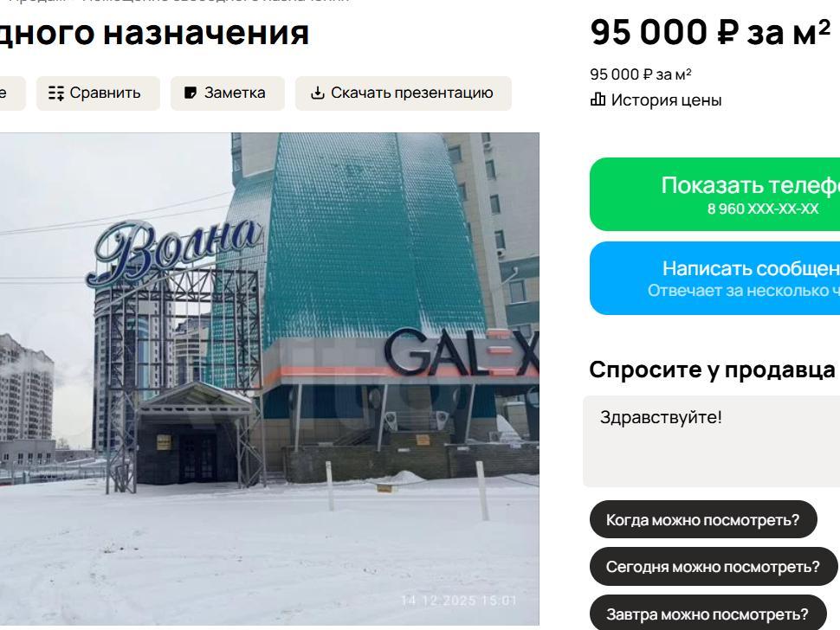Click the partially visible button left of Сравнить

[x=12, y=93]
